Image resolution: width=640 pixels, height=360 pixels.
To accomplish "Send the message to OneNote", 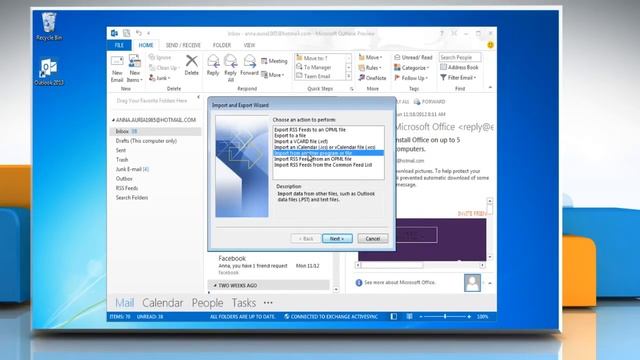I will pyautogui.click(x=372, y=78).
